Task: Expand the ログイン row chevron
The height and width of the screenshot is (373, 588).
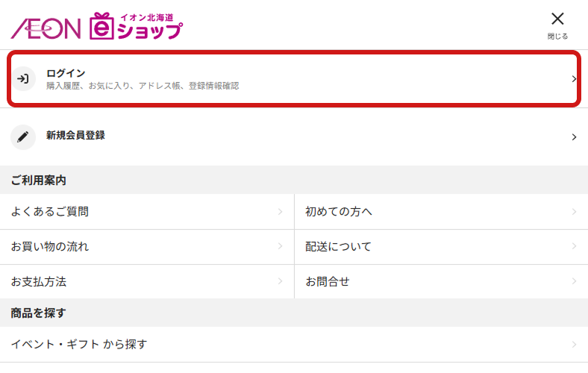Action: tap(574, 78)
